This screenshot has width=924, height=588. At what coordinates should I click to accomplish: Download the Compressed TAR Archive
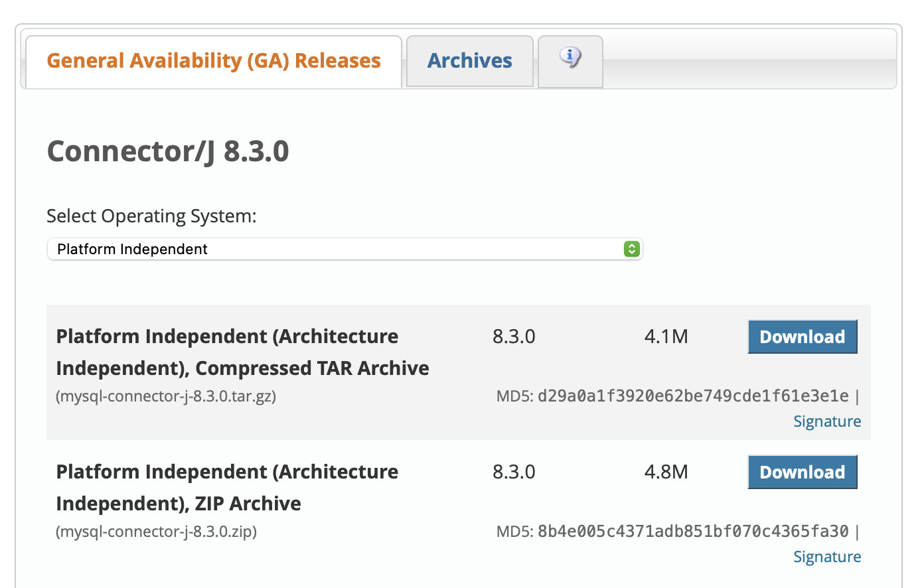coord(803,336)
